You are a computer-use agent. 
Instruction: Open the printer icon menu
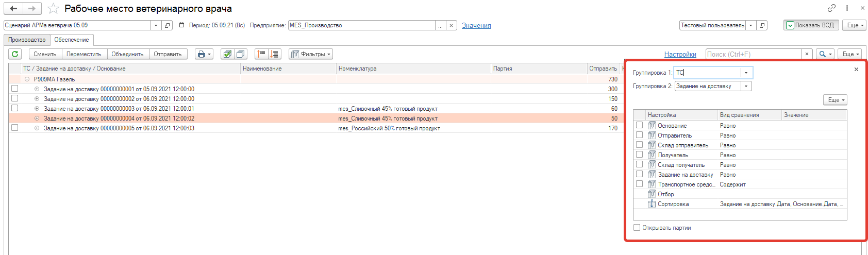pyautogui.click(x=204, y=54)
